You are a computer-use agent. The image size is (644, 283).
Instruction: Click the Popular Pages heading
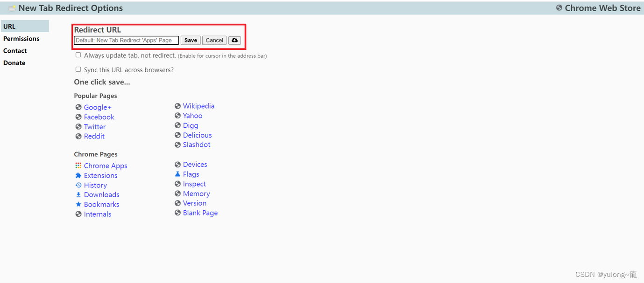pos(95,96)
